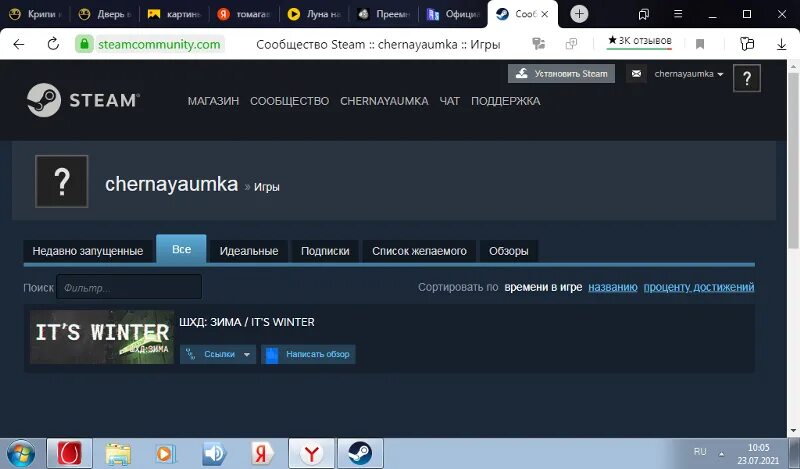Click the ЗК отзывов rating badge

pyautogui.click(x=639, y=41)
